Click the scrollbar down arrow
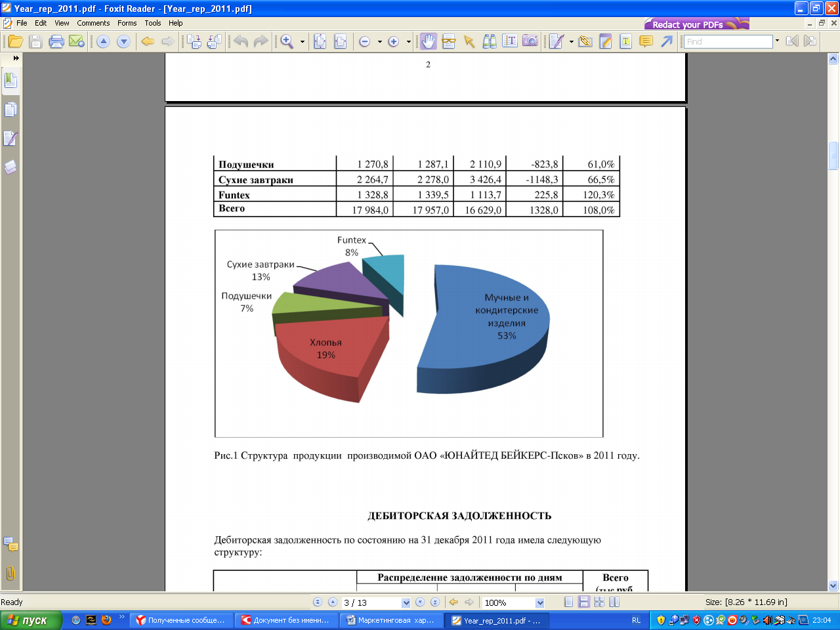 pyautogui.click(x=833, y=585)
